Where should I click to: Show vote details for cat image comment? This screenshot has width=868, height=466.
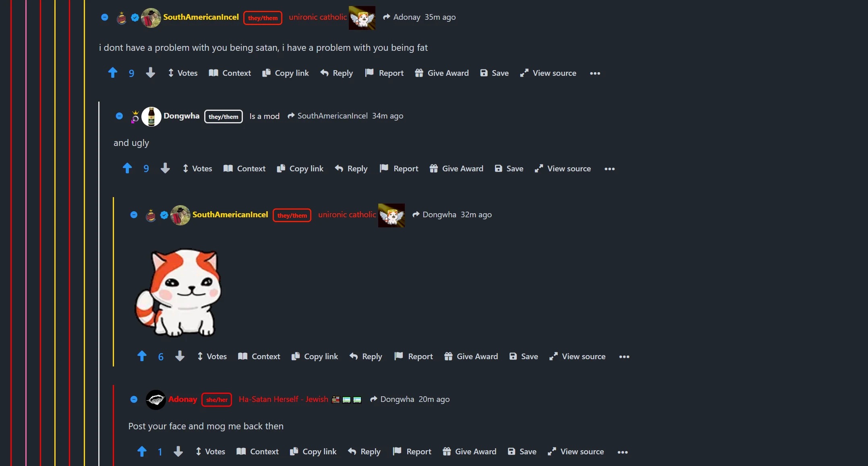[x=212, y=356]
